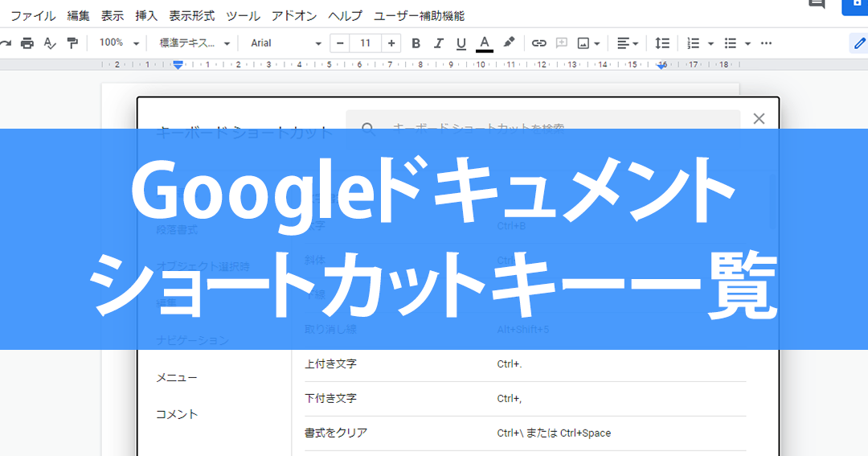Click the line spacing icon

662,43
